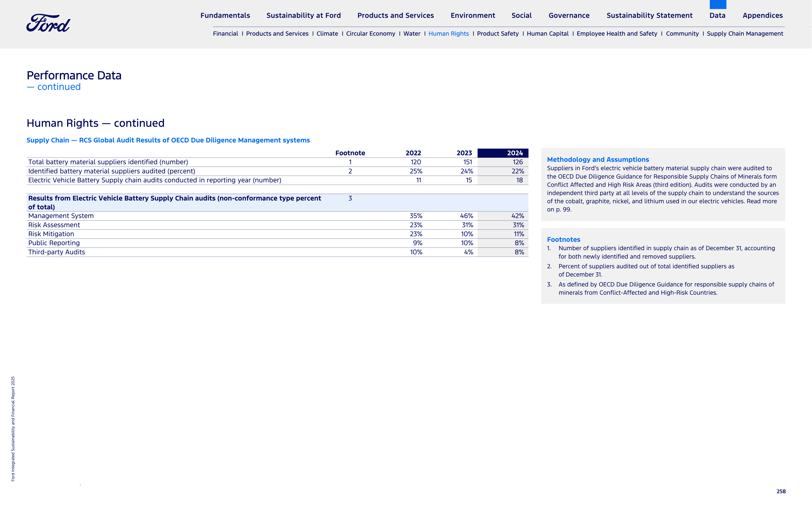Go to the Climate data link

coord(327,34)
